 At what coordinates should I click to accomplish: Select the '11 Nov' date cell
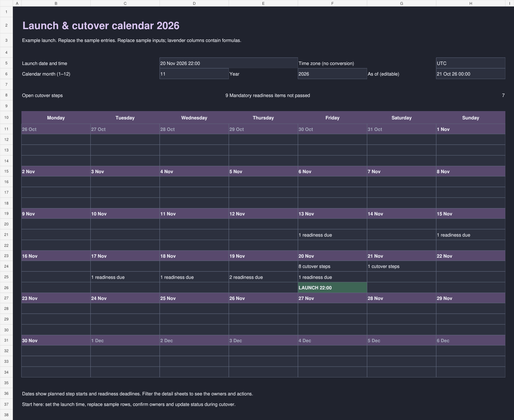[194, 214]
